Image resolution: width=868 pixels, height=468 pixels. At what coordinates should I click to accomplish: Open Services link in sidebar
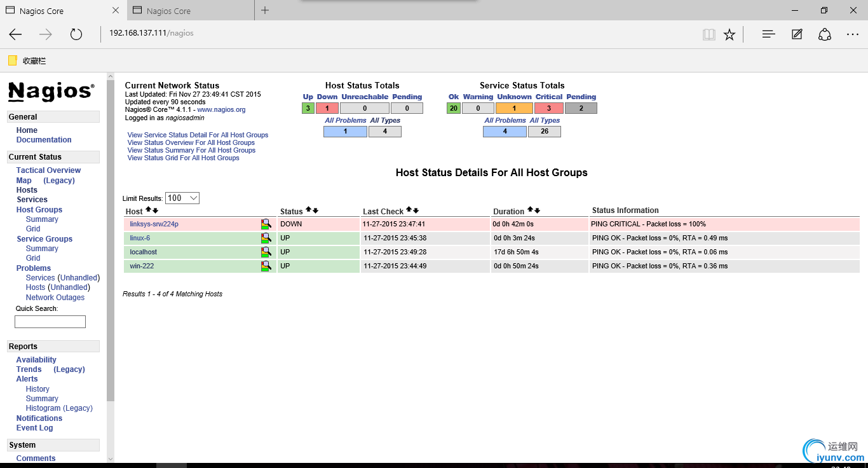tap(32, 200)
